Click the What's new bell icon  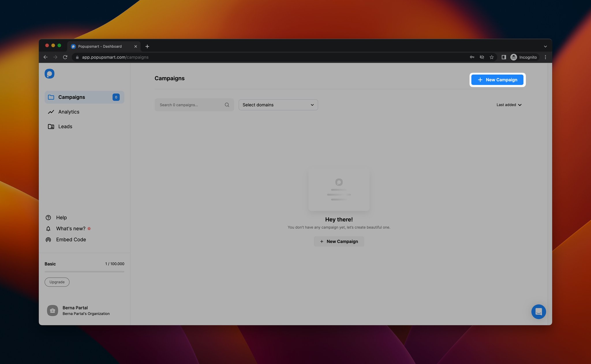coord(48,228)
